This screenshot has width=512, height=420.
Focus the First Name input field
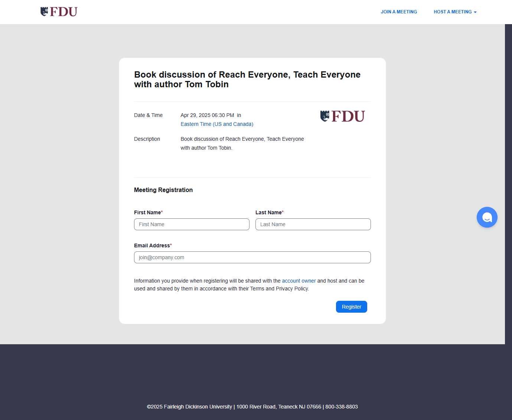(192, 224)
